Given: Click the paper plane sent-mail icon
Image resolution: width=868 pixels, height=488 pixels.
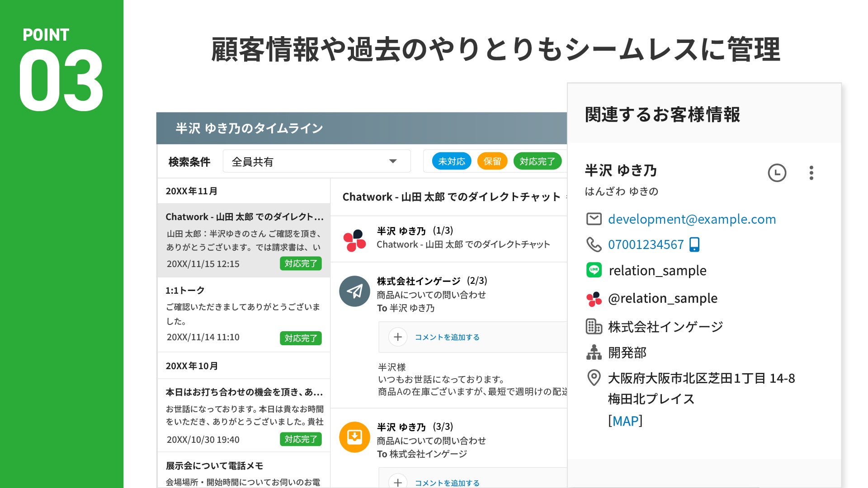Looking at the screenshot, I should (x=354, y=291).
